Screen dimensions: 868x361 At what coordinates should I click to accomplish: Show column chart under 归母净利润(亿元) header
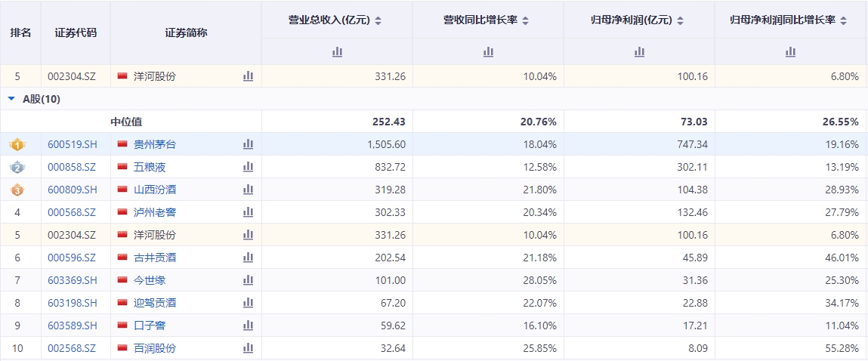[639, 51]
